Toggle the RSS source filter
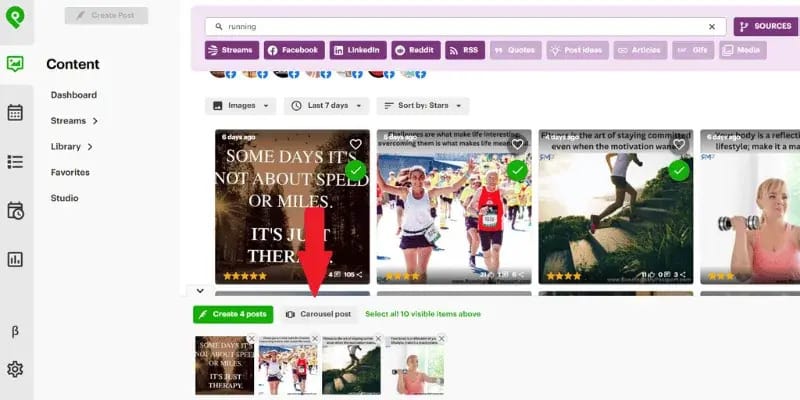Screen dimensions: 800x400 (465, 50)
